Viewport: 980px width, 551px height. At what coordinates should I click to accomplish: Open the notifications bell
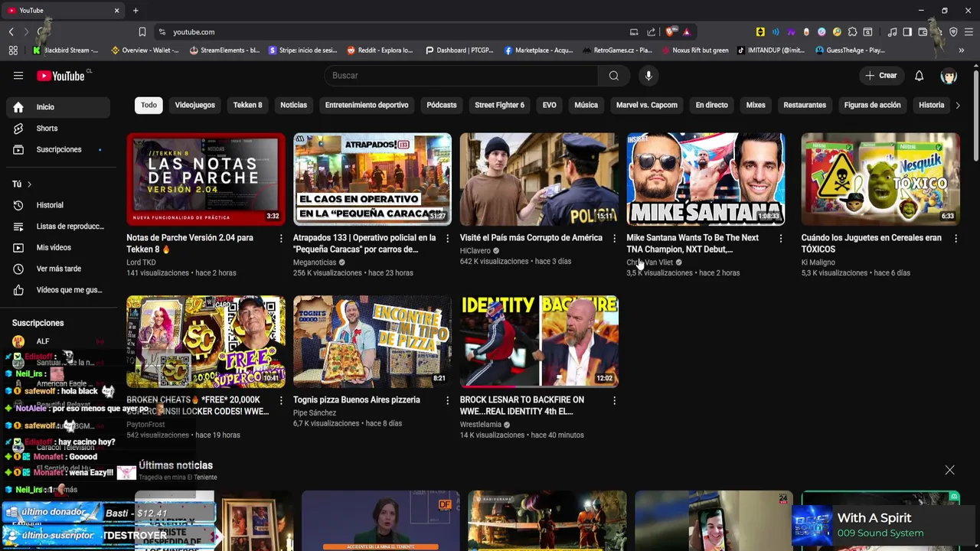pyautogui.click(x=920, y=76)
